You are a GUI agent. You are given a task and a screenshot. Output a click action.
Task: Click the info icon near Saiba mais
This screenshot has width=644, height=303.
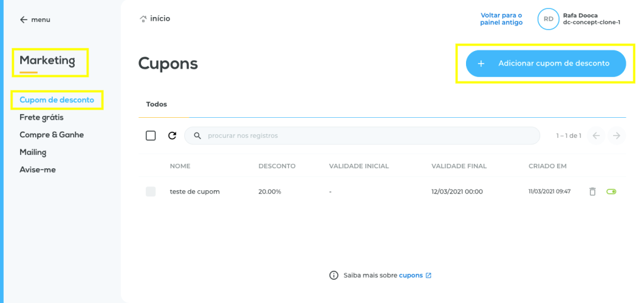[334, 275]
